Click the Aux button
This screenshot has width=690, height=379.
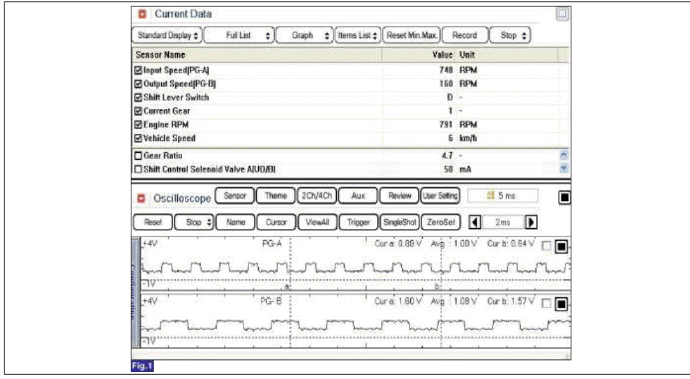coord(358,196)
